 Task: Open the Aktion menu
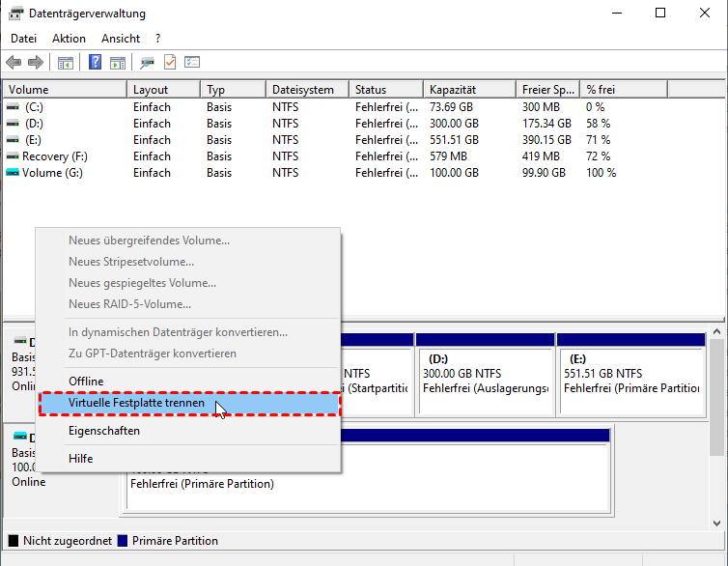point(69,39)
